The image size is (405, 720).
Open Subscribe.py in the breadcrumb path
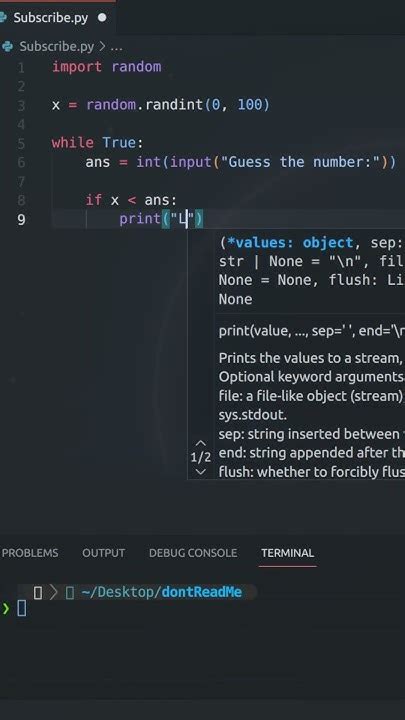click(x=56, y=46)
